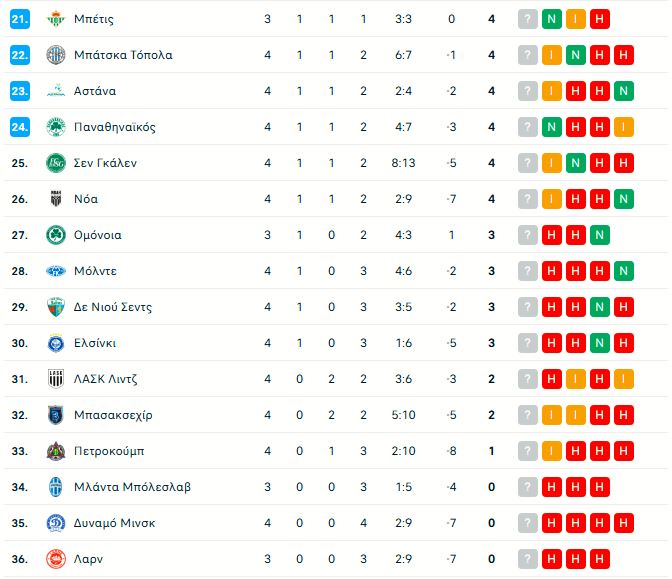Click the Λαρν team crest

tap(56, 559)
